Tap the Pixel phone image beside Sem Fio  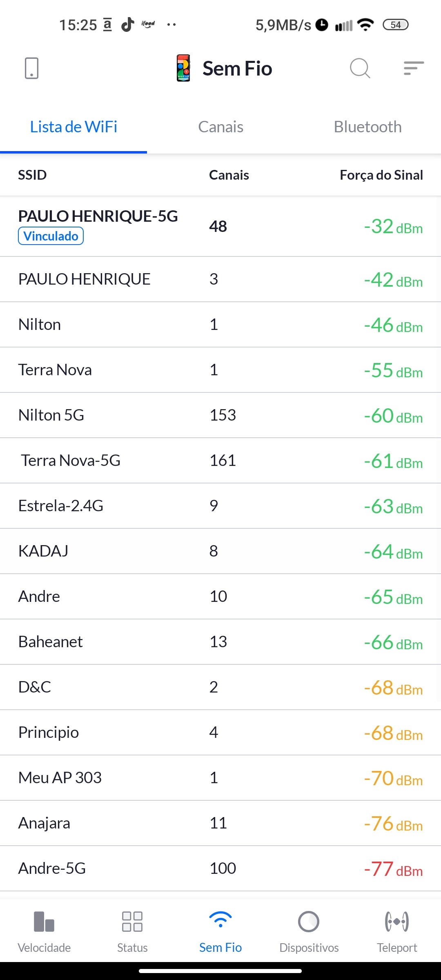coord(183,68)
